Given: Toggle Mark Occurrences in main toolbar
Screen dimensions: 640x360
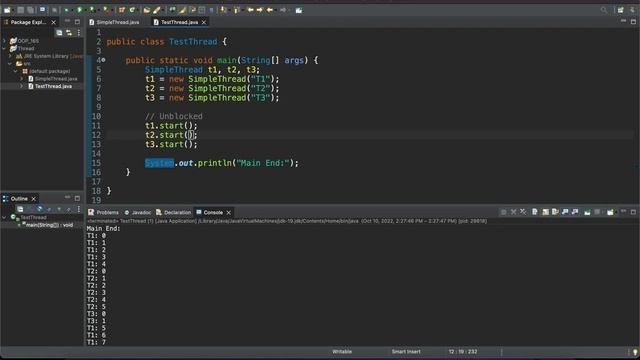Looking at the screenshot, I should pyautogui.click(x=182, y=10).
